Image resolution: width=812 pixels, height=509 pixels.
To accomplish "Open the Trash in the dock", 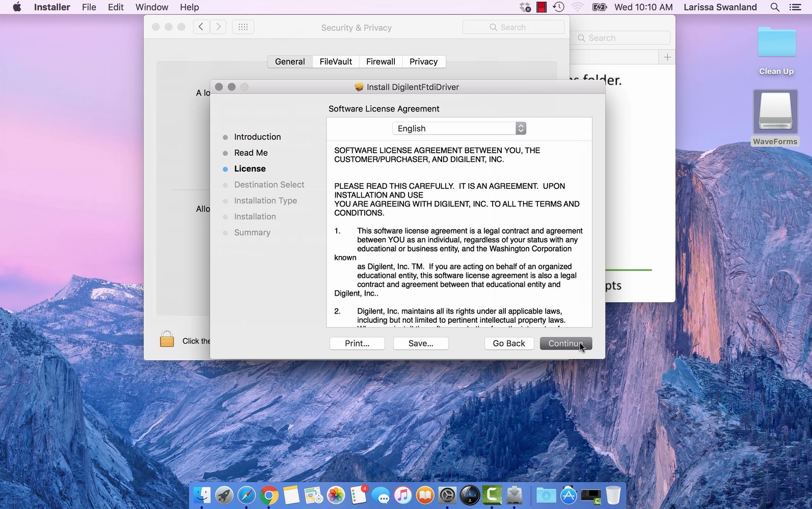I will [x=613, y=495].
